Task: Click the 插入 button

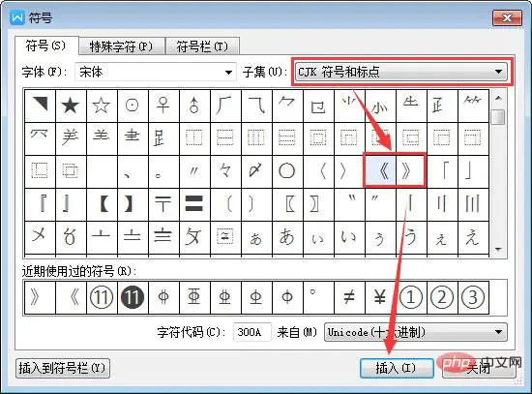Action: point(397,368)
